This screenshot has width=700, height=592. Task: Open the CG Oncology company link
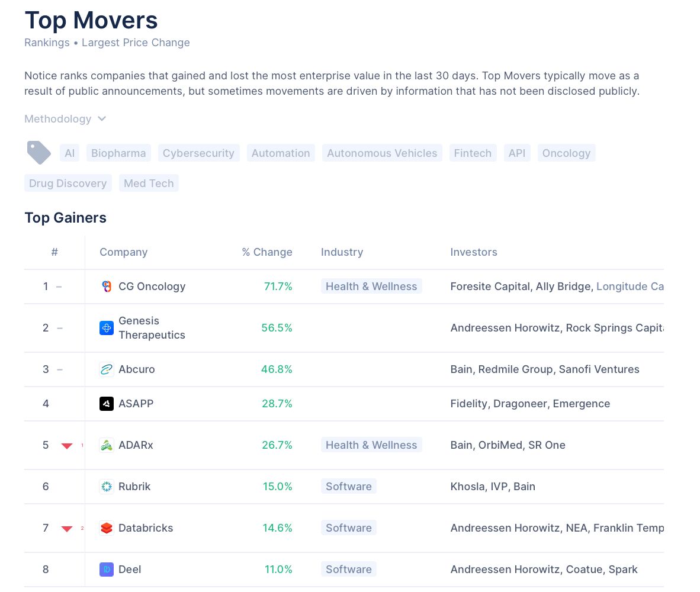tap(152, 287)
